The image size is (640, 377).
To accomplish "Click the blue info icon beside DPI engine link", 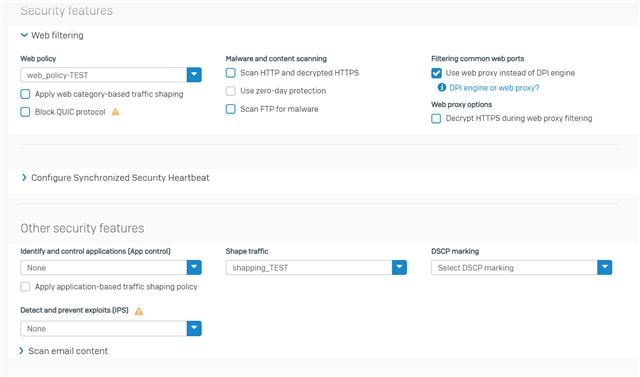I will click(442, 87).
